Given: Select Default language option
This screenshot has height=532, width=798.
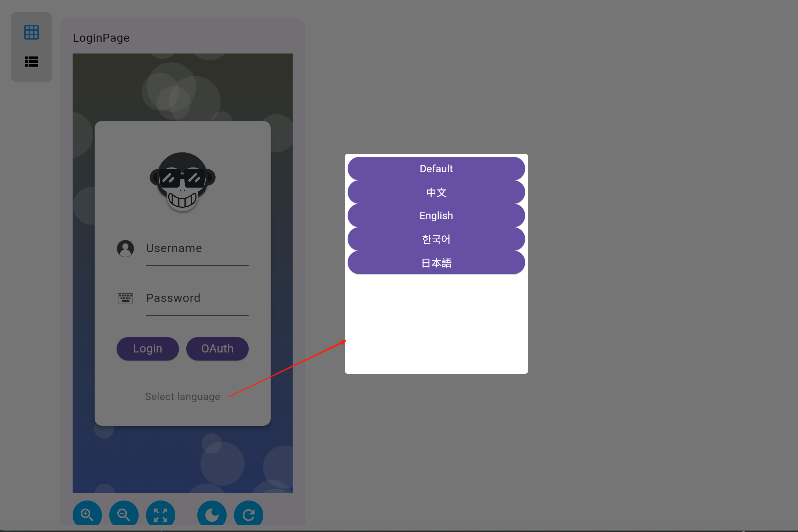Looking at the screenshot, I should pos(436,169).
